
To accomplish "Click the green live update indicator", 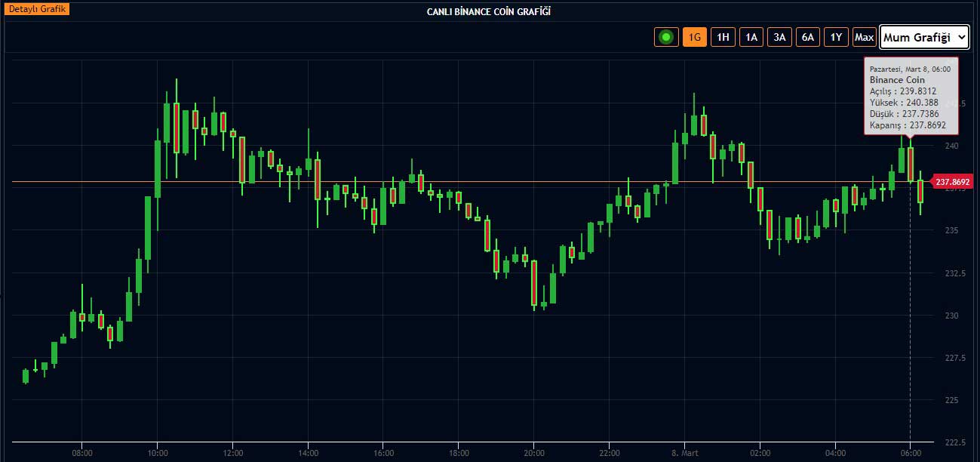I will 666,37.
